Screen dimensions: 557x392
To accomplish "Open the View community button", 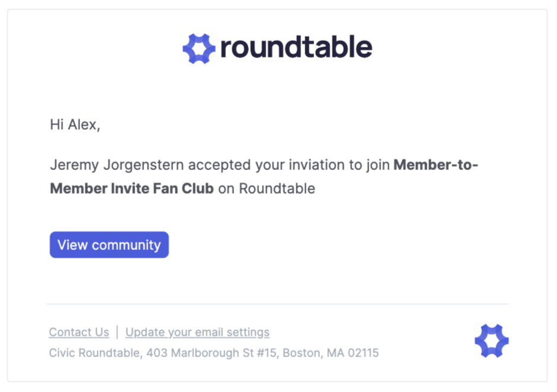I will tap(109, 245).
